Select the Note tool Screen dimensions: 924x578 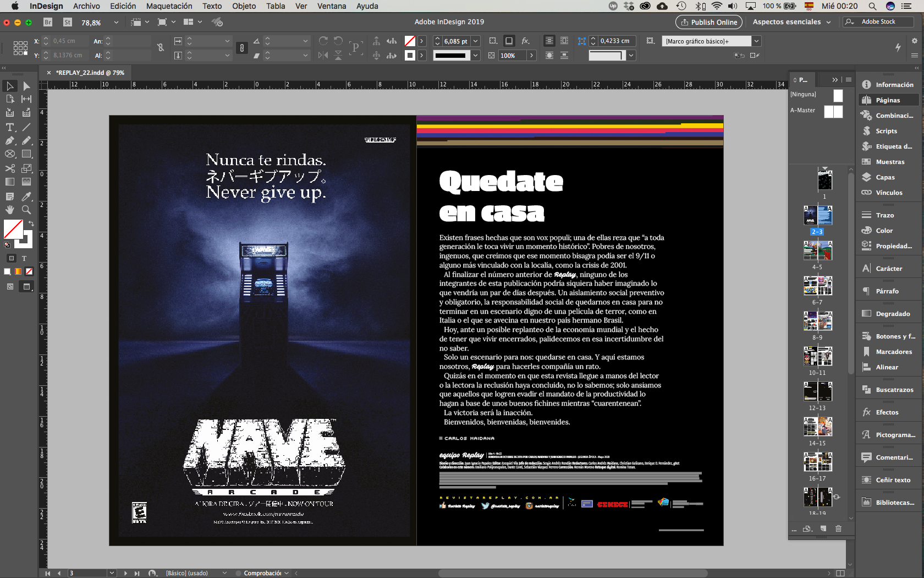point(10,197)
